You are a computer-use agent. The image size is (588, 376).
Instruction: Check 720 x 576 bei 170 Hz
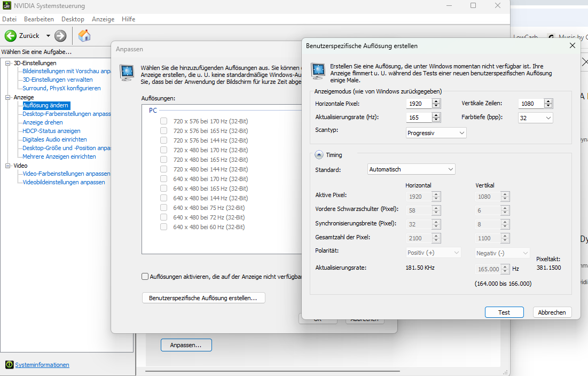coord(163,121)
